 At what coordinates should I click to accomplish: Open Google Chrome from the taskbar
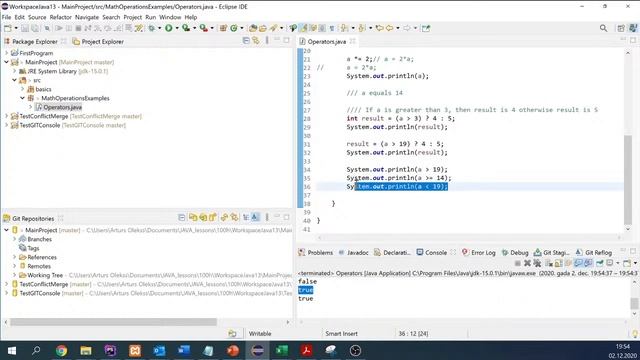(x=61, y=351)
